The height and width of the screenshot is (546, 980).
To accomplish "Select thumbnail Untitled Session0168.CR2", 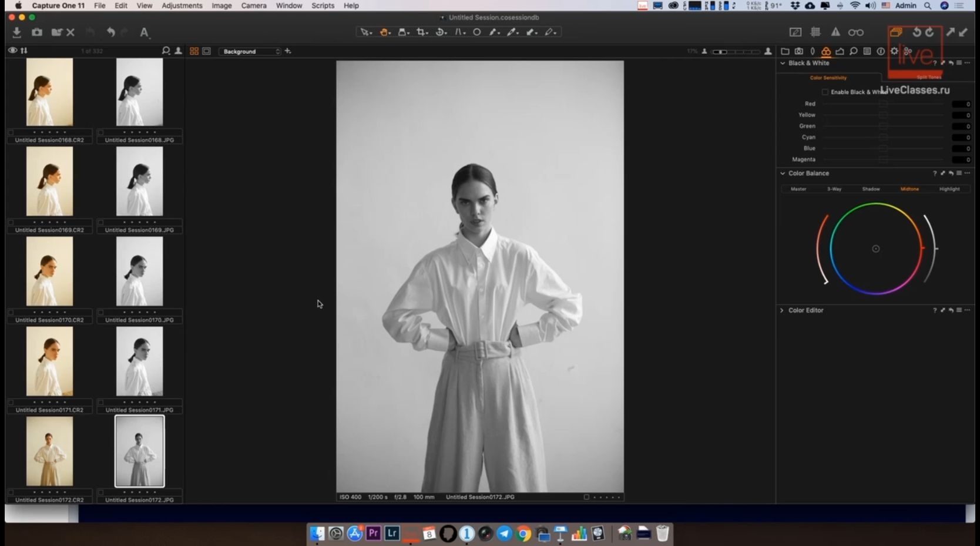I will pos(49,92).
